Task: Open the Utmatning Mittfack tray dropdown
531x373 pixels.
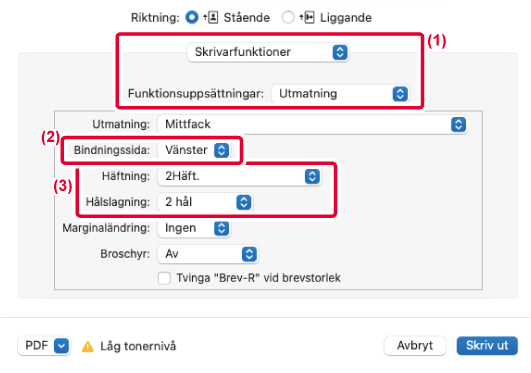Action: tap(312, 124)
